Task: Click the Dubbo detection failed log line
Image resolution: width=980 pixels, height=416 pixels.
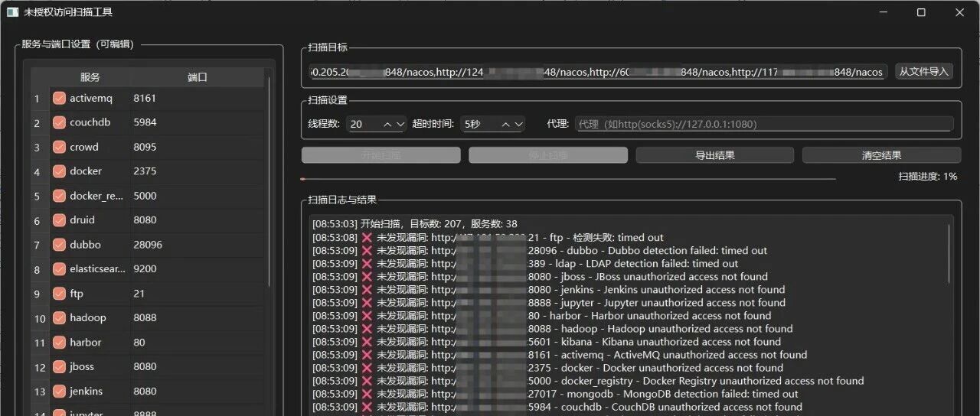Action: pyautogui.click(x=540, y=250)
